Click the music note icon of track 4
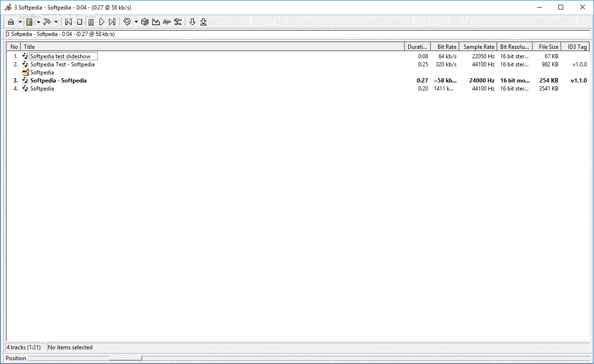 pos(26,89)
